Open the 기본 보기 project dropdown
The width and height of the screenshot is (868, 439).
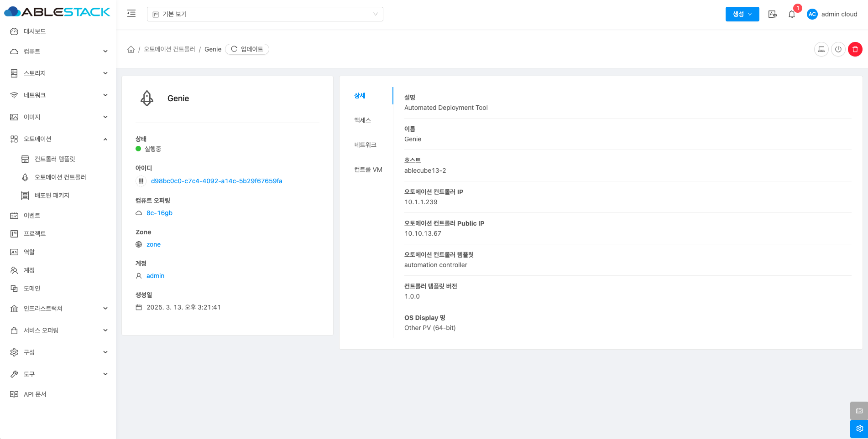(x=265, y=14)
